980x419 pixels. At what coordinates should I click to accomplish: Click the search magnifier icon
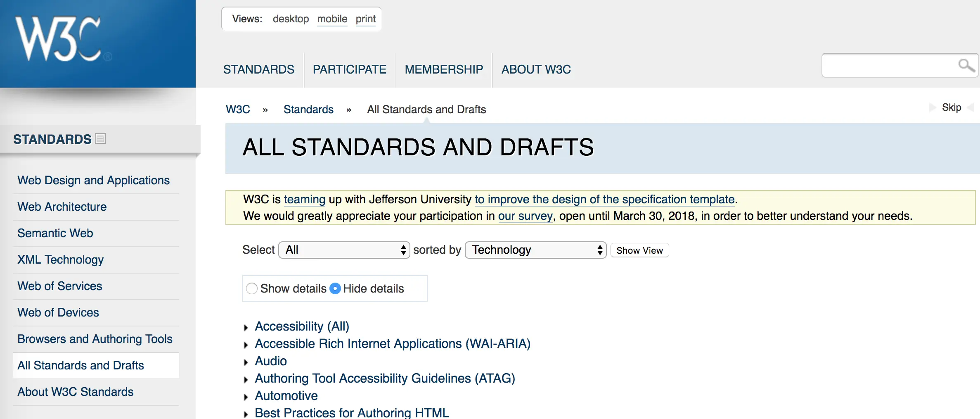click(x=966, y=65)
